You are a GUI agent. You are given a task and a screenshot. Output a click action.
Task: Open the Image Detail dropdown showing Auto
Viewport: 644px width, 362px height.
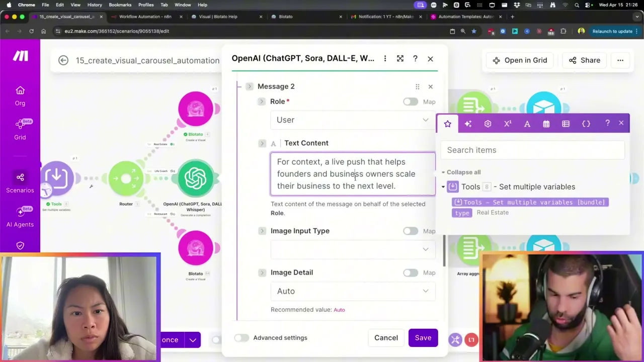click(353, 291)
